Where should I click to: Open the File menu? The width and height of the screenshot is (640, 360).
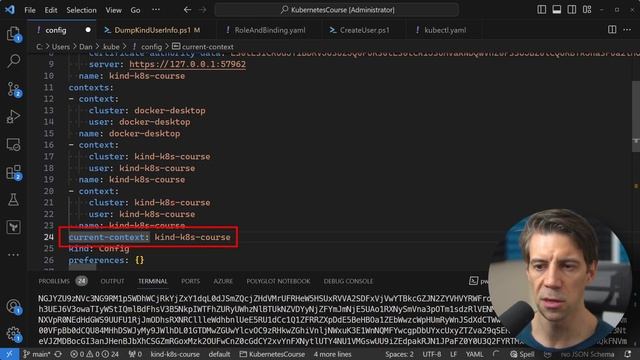click(x=30, y=10)
